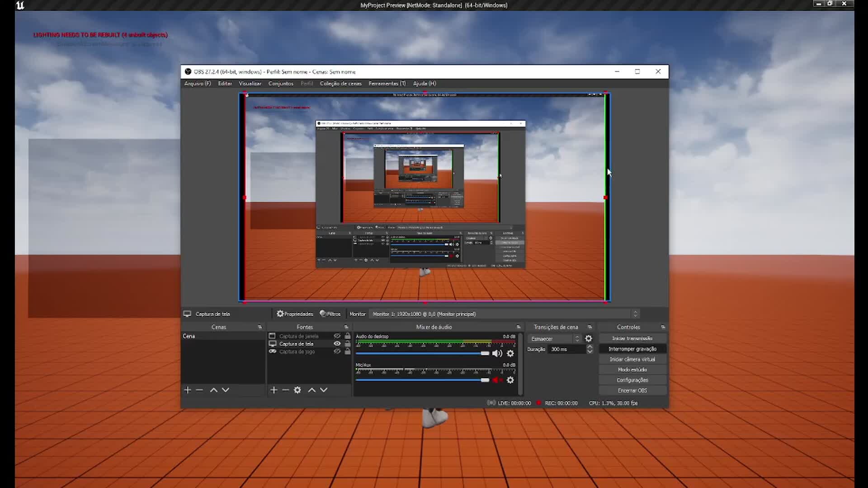Screen dimensions: 868x488
Task: Open Filtros for Captura de tela
Action: (330, 314)
